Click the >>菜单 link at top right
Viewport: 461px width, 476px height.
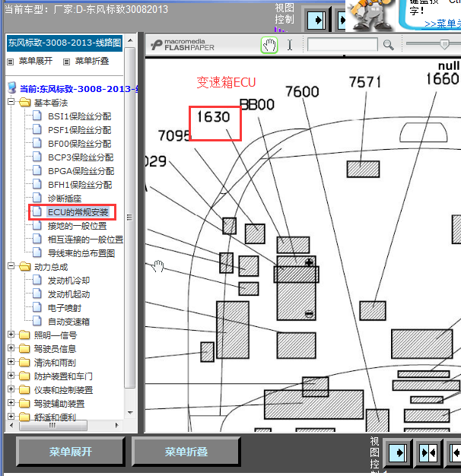tap(442, 24)
